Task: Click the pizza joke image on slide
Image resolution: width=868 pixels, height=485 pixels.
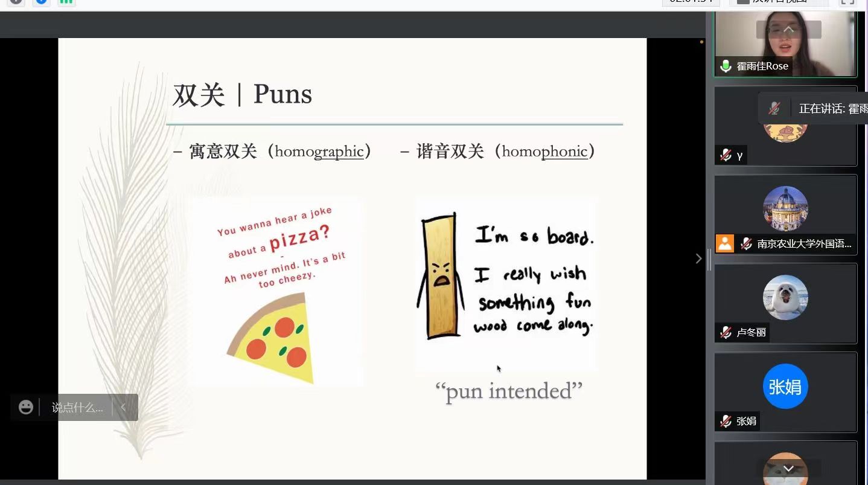Action: (276, 291)
